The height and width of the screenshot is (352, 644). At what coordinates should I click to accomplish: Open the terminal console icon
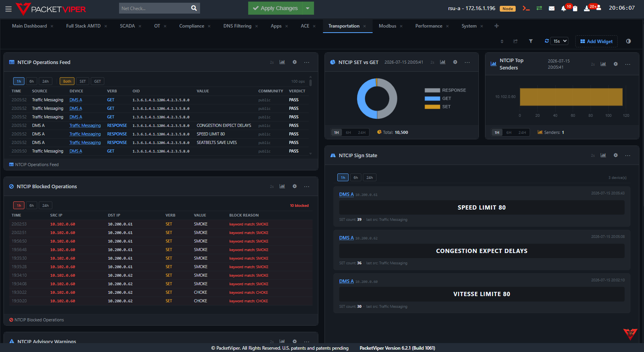tap(526, 8)
